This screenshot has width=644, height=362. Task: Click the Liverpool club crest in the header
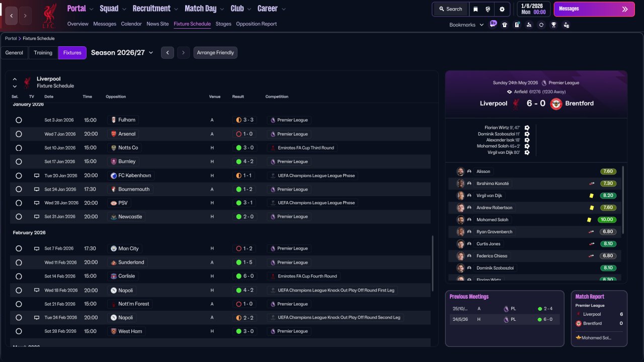[49, 16]
